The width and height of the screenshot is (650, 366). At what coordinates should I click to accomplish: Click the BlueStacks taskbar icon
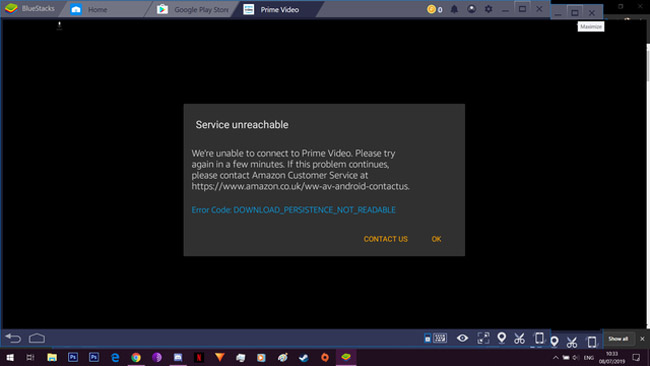pyautogui.click(x=346, y=357)
